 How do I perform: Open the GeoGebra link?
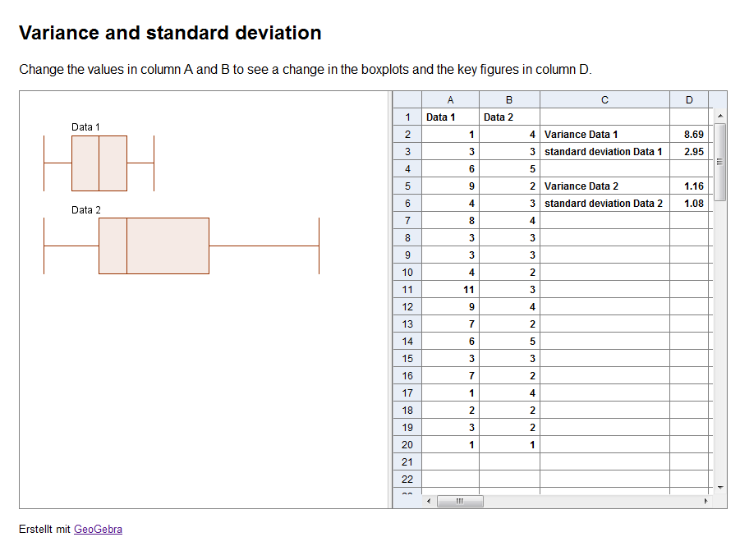[x=99, y=530]
